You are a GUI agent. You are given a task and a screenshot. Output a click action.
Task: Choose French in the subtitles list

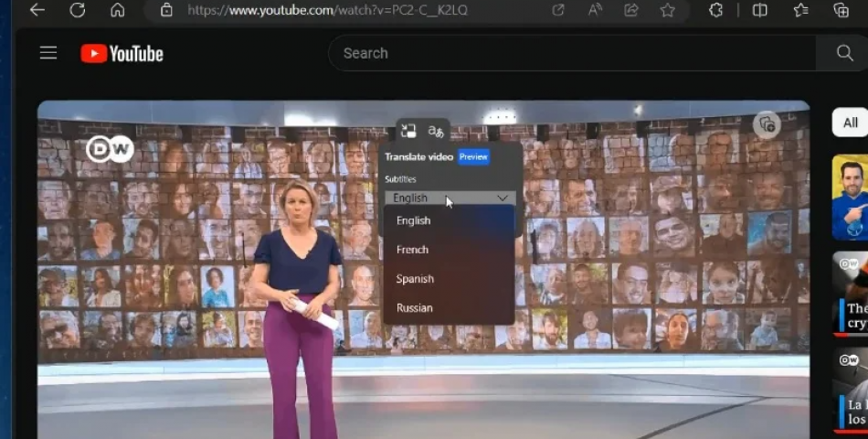click(x=449, y=250)
